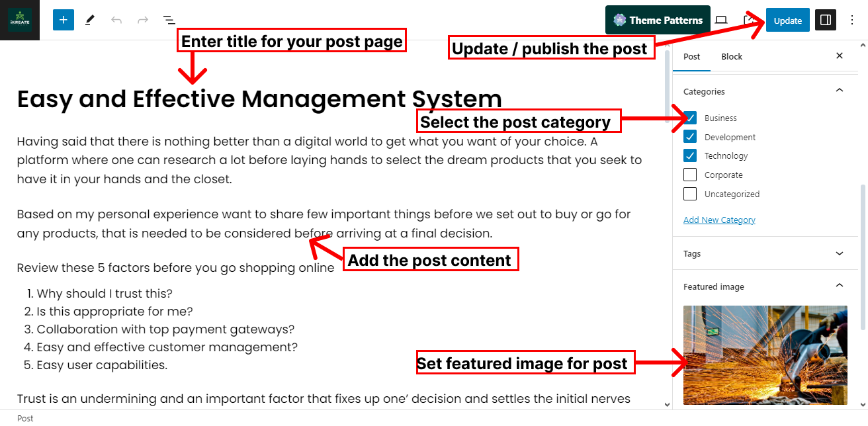Toggle the Settings sidebar panel icon
The image size is (868, 426).
point(825,20)
